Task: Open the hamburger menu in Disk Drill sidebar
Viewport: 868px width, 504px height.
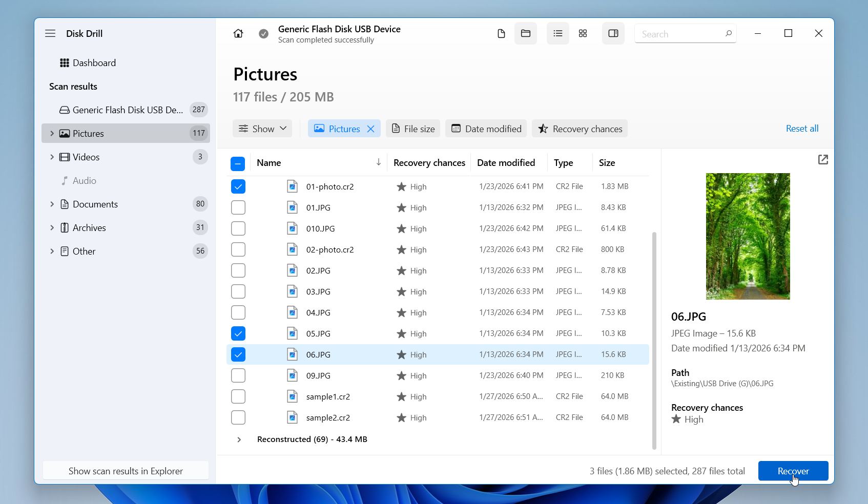Action: point(50,33)
